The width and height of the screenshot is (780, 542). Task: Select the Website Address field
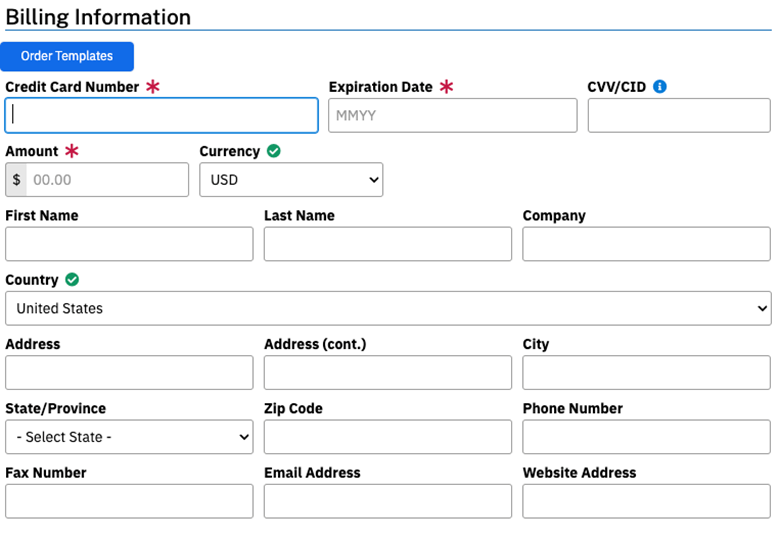tap(647, 501)
